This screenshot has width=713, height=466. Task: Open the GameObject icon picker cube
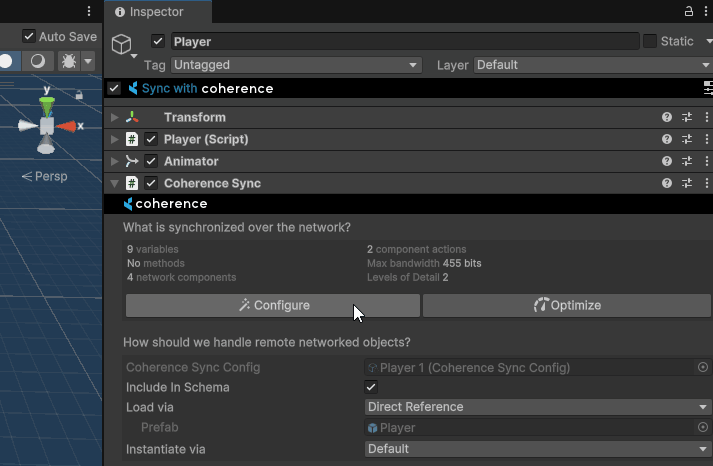tap(121, 45)
